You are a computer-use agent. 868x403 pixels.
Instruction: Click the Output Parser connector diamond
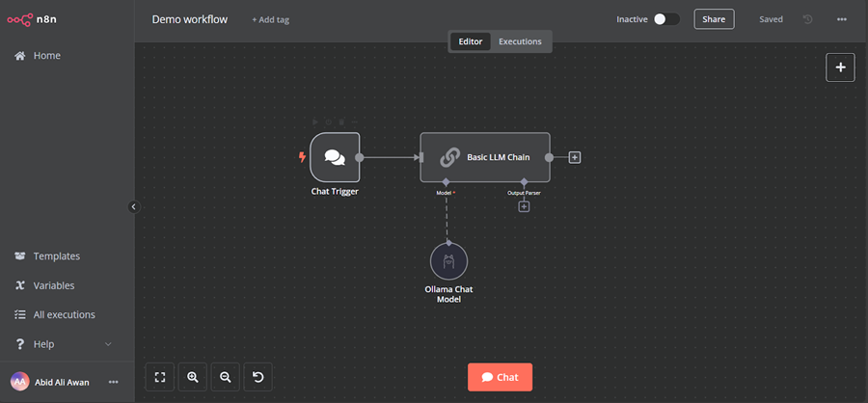(524, 181)
